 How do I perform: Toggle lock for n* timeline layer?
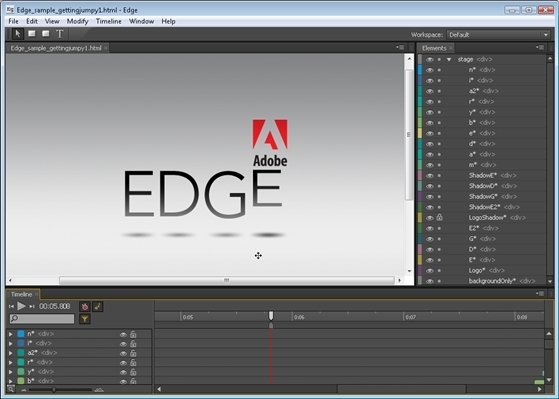(x=133, y=334)
